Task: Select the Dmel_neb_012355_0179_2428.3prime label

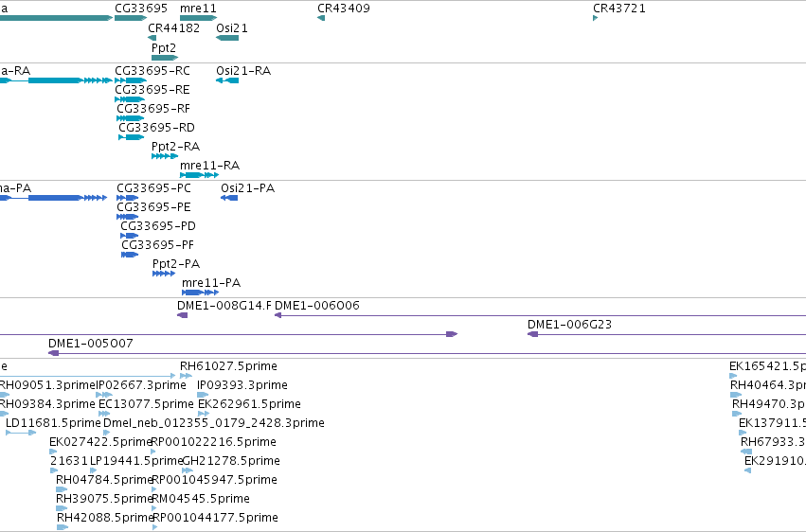Action: 214,423
